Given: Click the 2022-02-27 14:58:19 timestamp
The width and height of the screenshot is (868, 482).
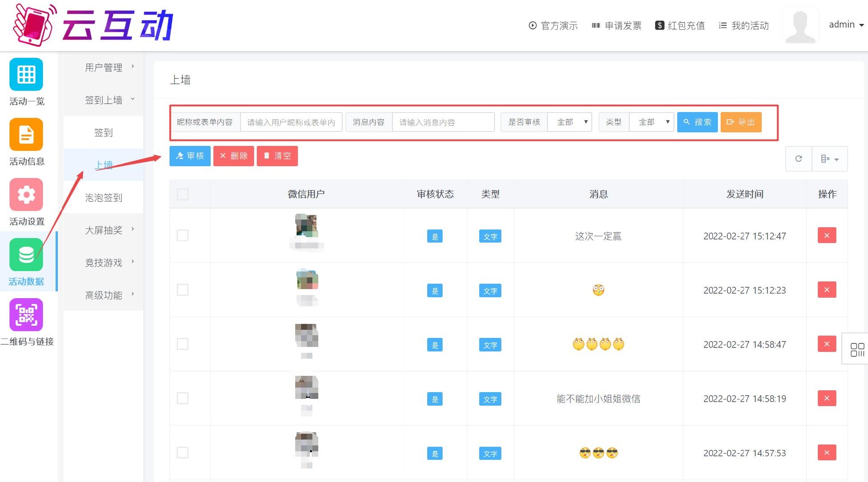Looking at the screenshot, I should pyautogui.click(x=745, y=398).
